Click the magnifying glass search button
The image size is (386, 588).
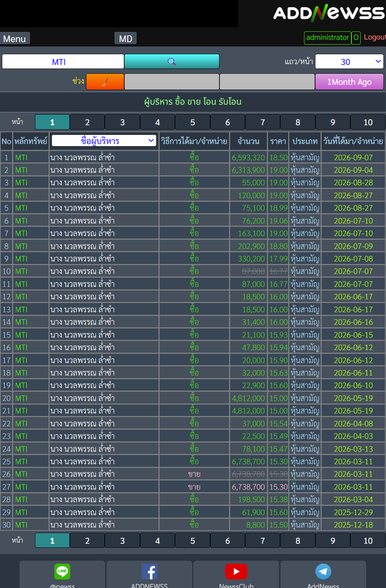click(171, 62)
